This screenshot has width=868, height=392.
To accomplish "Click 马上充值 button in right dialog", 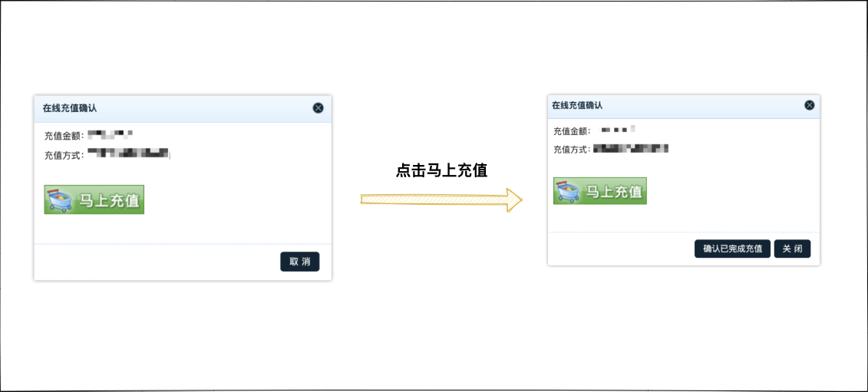I will click(x=600, y=191).
